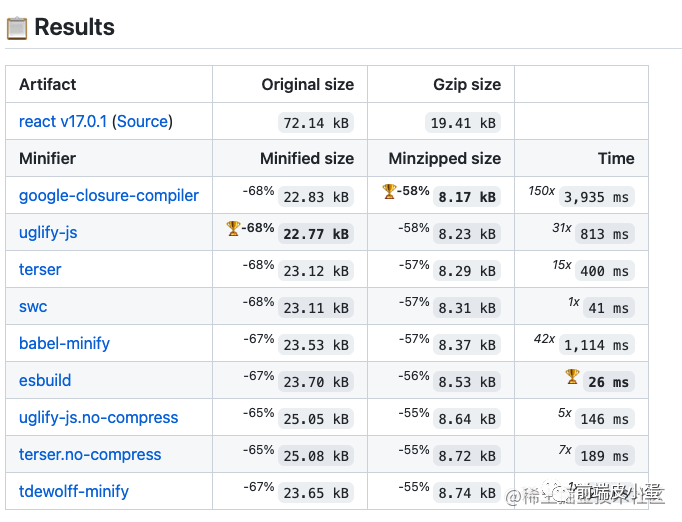
Task: Click the 72.14 kB original size value
Action: 316,123
